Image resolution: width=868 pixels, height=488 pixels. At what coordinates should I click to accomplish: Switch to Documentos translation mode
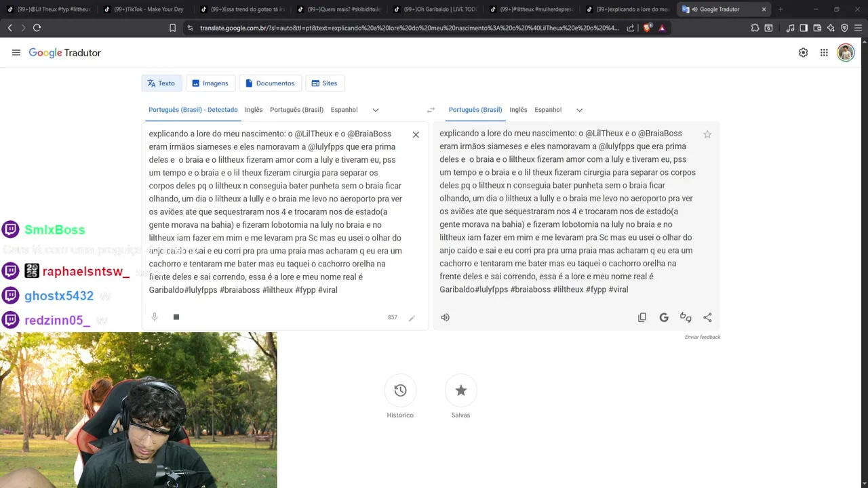pos(270,83)
